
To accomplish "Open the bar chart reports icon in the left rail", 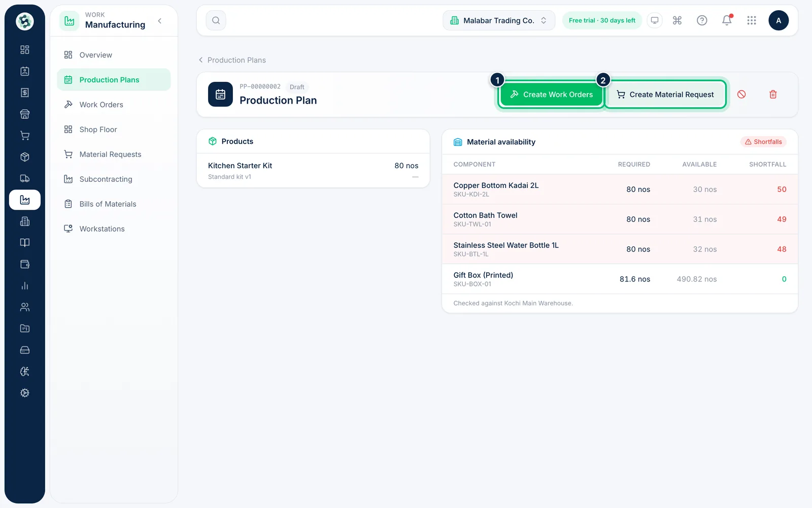I will tap(24, 285).
